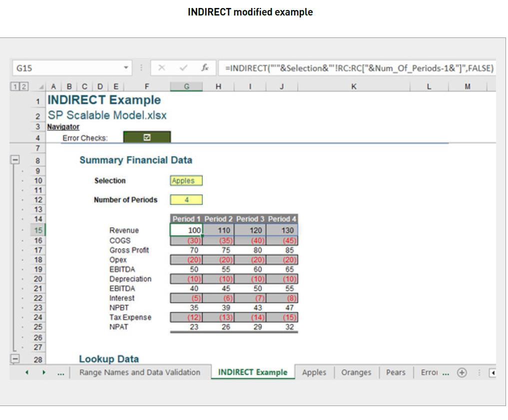
Task: Toggle the Error Checks checkbox
Action: click(x=146, y=136)
